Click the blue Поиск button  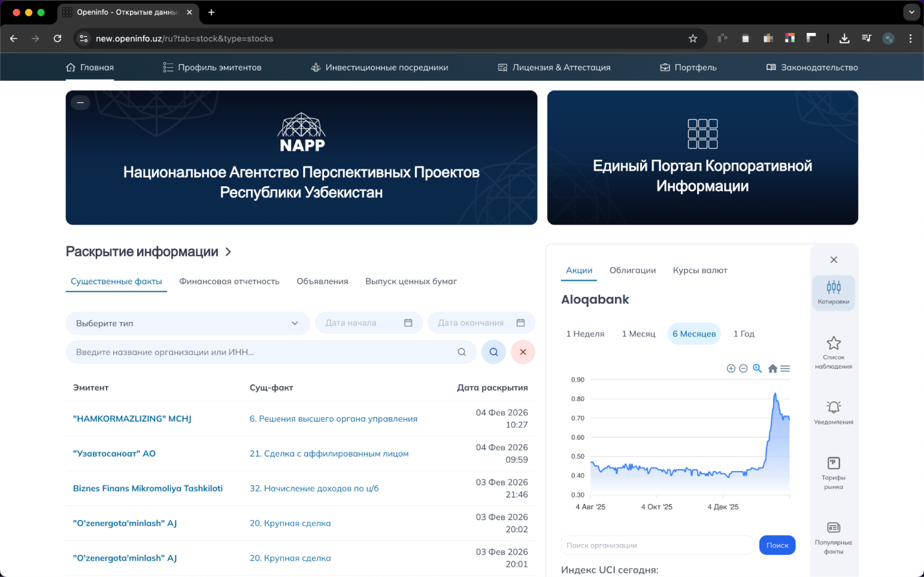click(x=777, y=545)
